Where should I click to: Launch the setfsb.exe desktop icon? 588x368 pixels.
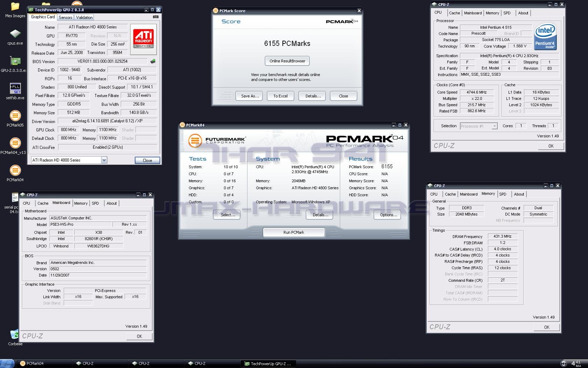pos(15,88)
